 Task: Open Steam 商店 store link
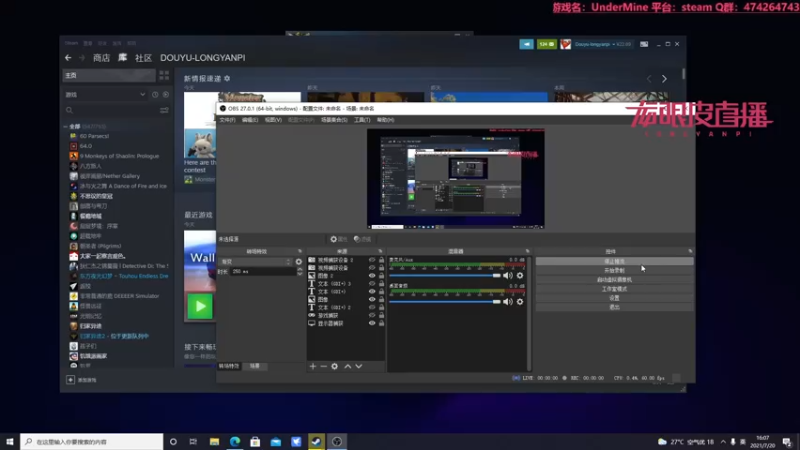click(x=101, y=58)
